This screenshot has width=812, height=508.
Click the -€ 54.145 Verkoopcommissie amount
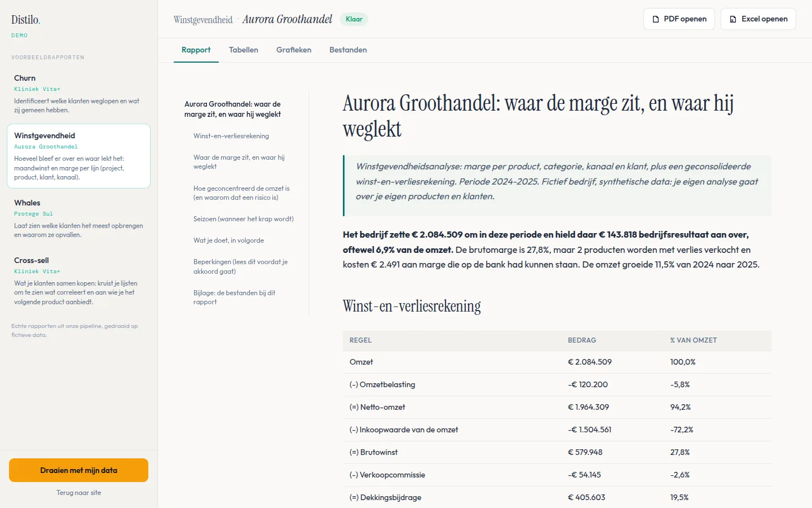click(584, 475)
